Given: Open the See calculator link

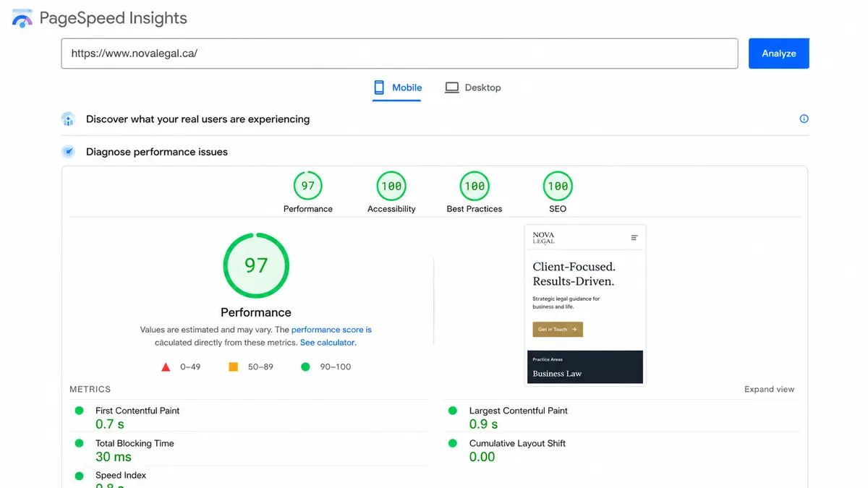Looking at the screenshot, I should click(x=328, y=343).
